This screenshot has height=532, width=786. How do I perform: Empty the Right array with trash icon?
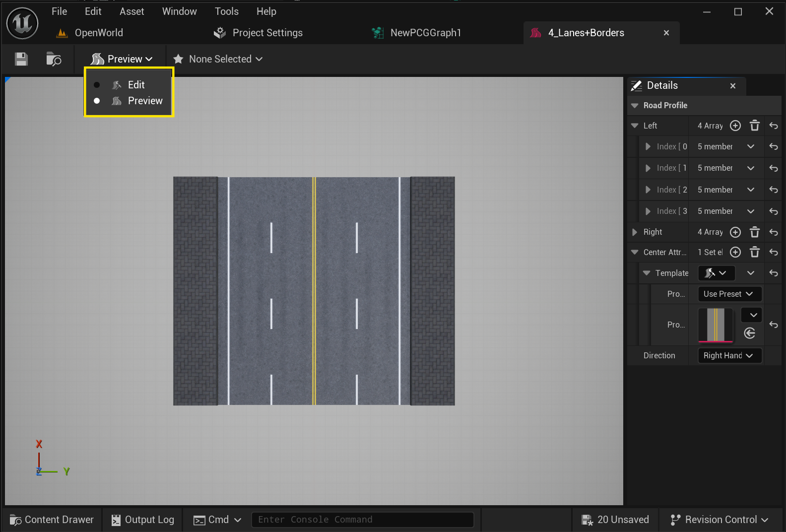(755, 232)
